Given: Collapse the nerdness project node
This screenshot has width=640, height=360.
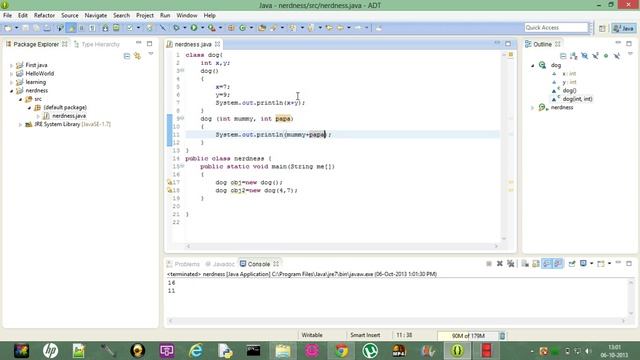Looking at the screenshot, I should click(x=11, y=91).
